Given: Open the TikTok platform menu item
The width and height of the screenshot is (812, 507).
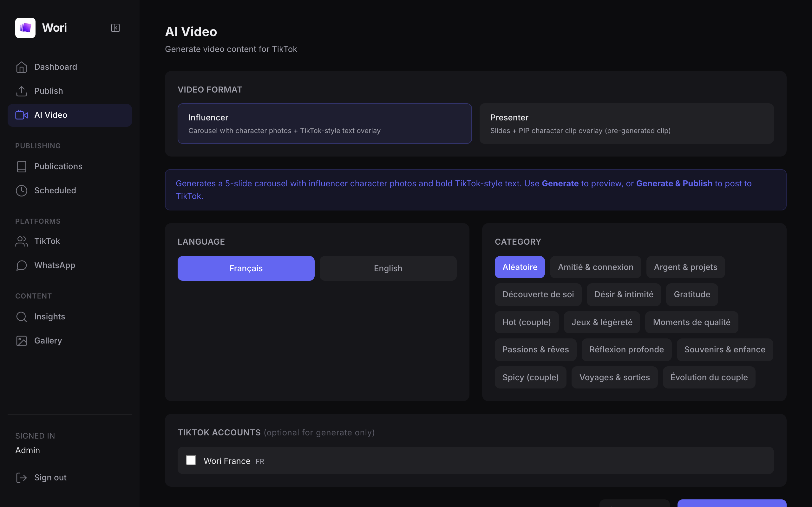Looking at the screenshot, I should point(47,241).
